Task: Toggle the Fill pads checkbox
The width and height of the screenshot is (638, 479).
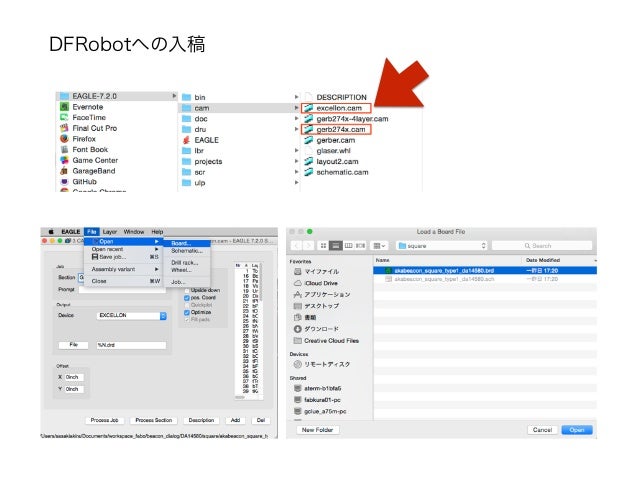Action: tap(187, 320)
